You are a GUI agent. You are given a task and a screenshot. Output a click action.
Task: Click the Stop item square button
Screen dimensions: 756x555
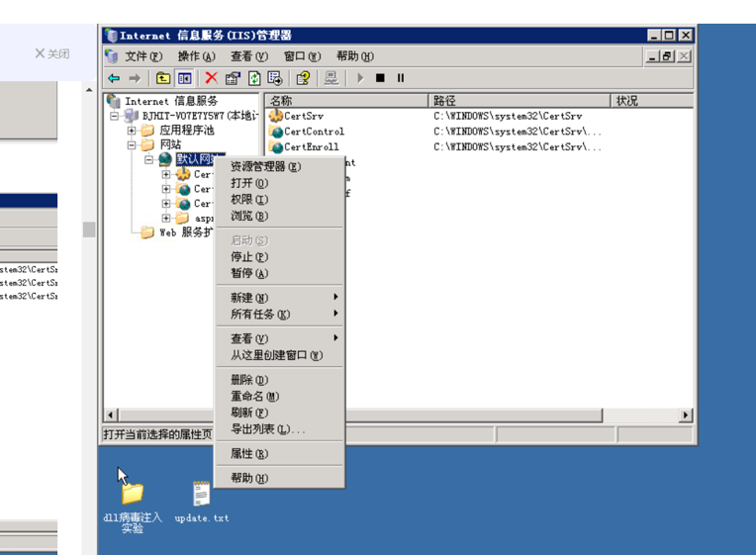click(380, 78)
